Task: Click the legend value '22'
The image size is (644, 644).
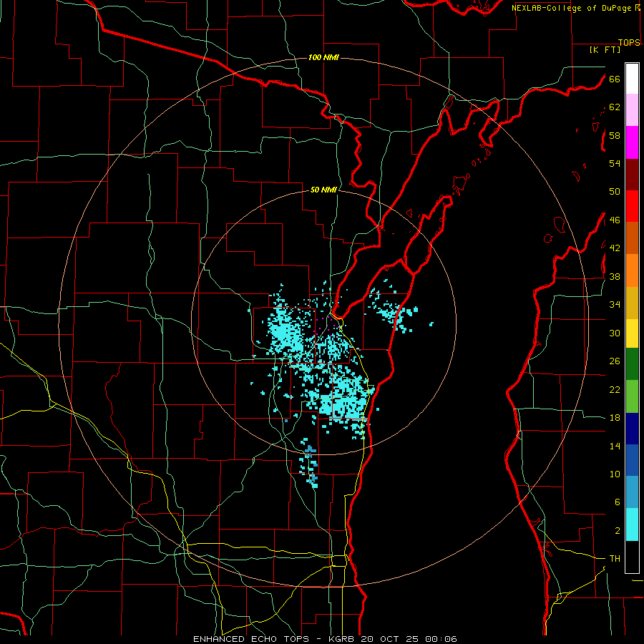Action: point(615,389)
